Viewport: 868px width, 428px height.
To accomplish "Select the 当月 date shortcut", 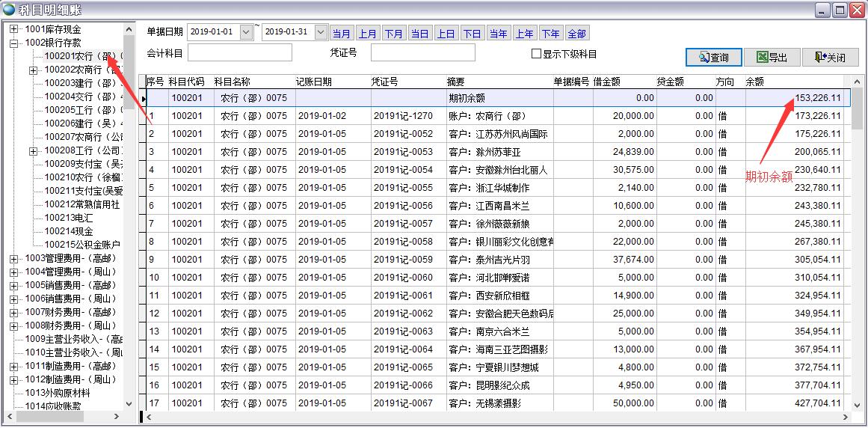I will click(x=342, y=34).
